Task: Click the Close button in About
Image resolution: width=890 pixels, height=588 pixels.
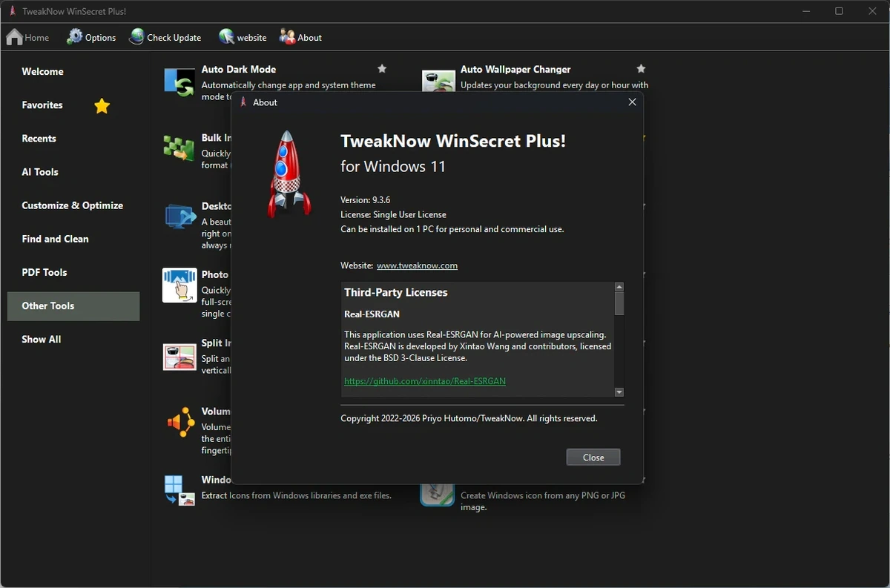Action: (x=593, y=457)
